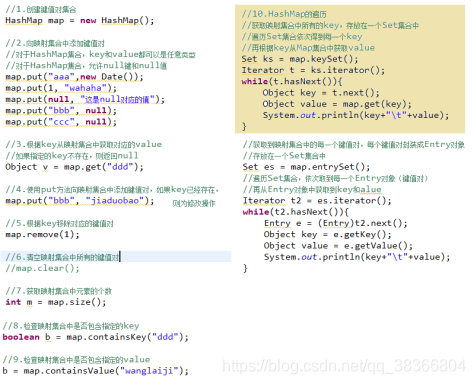475x384 pixels.
Task: Click the comment line starting with //7.
Action: [x=58, y=291]
